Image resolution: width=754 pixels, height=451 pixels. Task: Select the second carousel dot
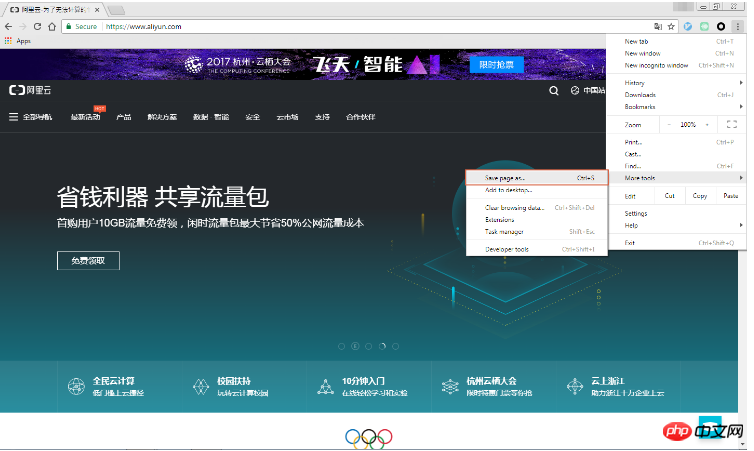355,346
